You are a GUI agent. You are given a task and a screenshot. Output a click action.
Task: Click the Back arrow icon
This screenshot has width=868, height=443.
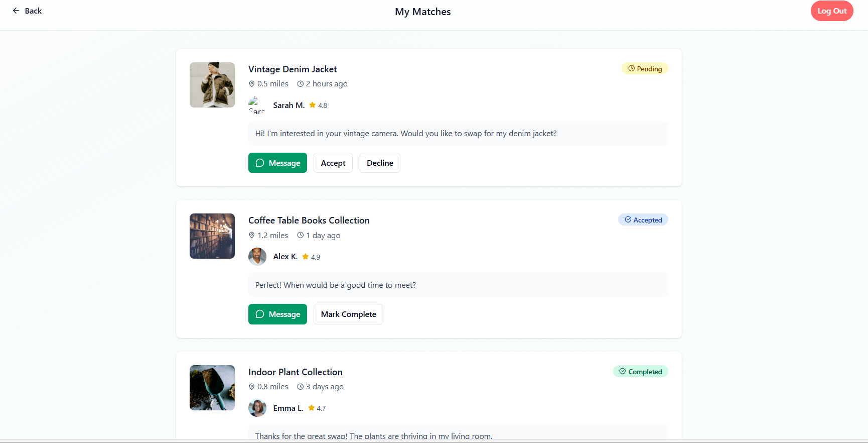(16, 11)
